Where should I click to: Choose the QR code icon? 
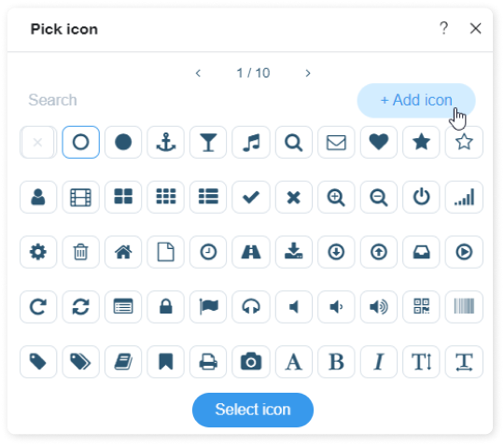421,307
